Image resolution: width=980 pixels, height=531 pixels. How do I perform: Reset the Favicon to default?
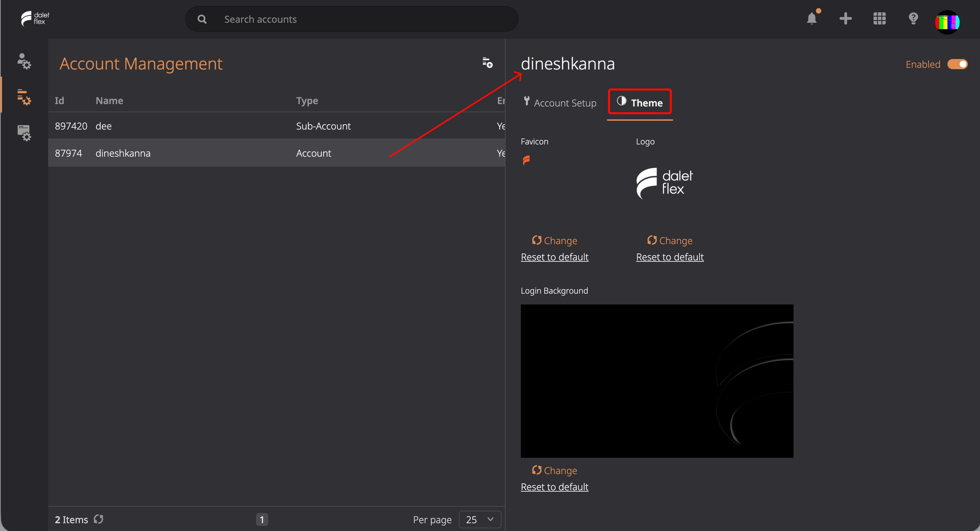coord(554,257)
